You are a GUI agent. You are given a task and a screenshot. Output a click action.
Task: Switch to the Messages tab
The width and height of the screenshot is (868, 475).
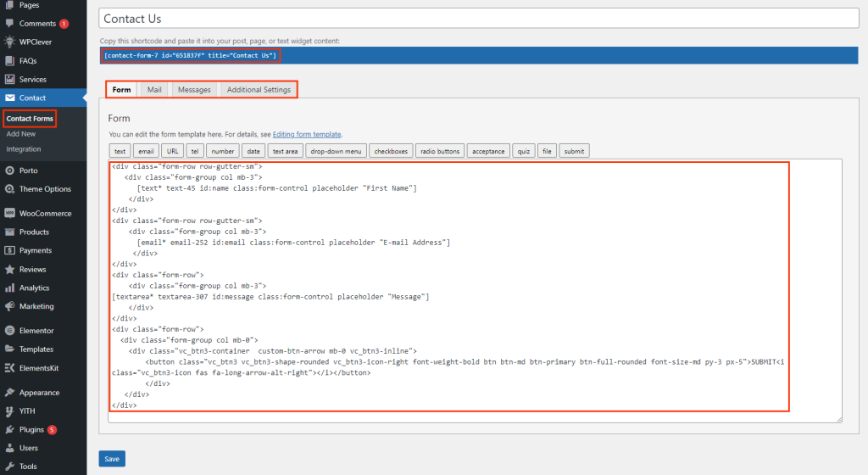(194, 90)
